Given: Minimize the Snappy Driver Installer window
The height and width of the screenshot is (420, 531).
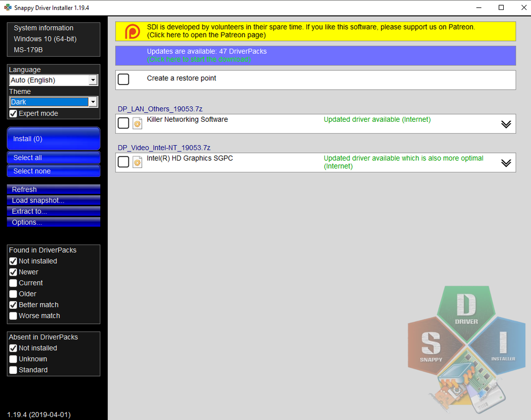Looking at the screenshot, I should tap(479, 7).
